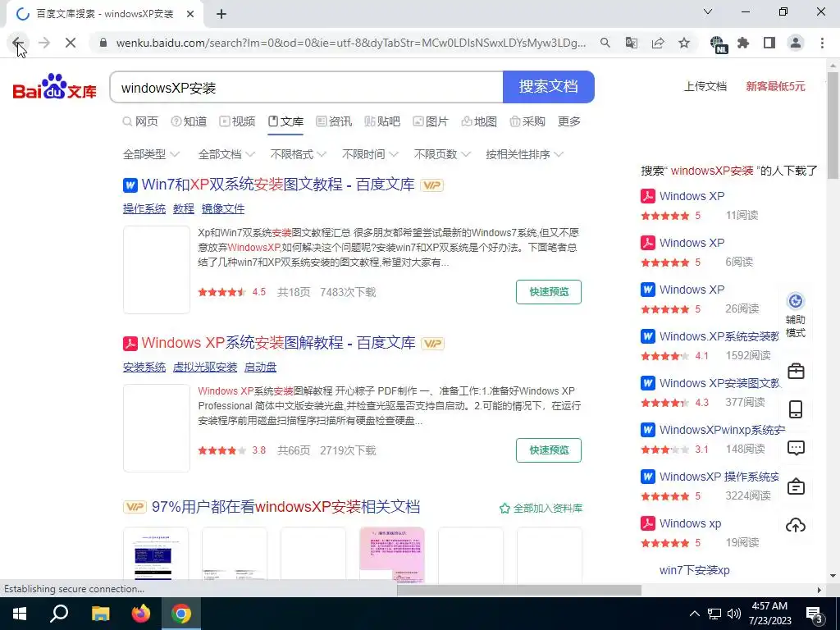
Task: Click the 镜像文件 tag link
Action: click(x=223, y=209)
